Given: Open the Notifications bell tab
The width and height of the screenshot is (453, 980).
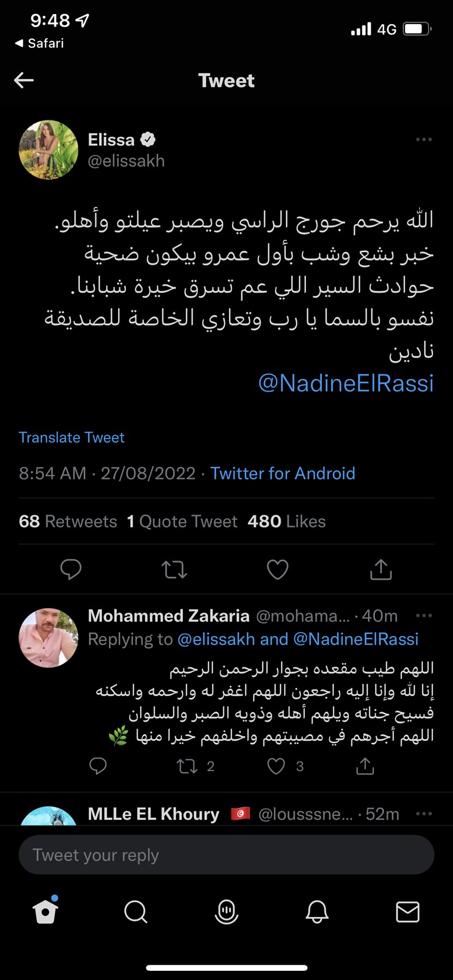Looking at the screenshot, I should pos(317,911).
